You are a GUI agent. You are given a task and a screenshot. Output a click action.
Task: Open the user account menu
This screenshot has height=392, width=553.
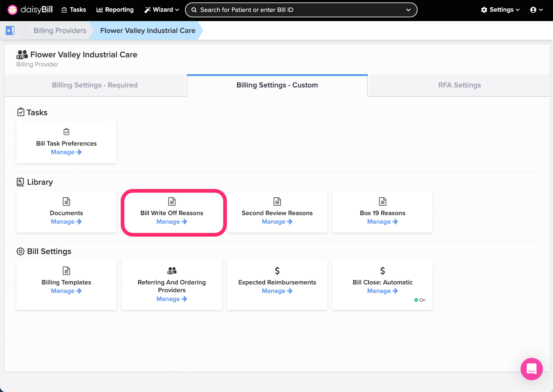coord(536,10)
